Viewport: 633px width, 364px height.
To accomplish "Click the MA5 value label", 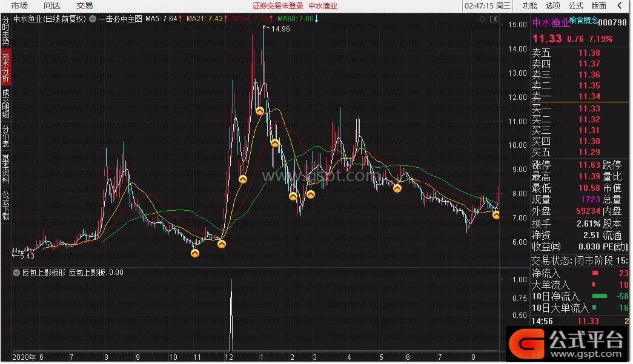I will point(162,19).
